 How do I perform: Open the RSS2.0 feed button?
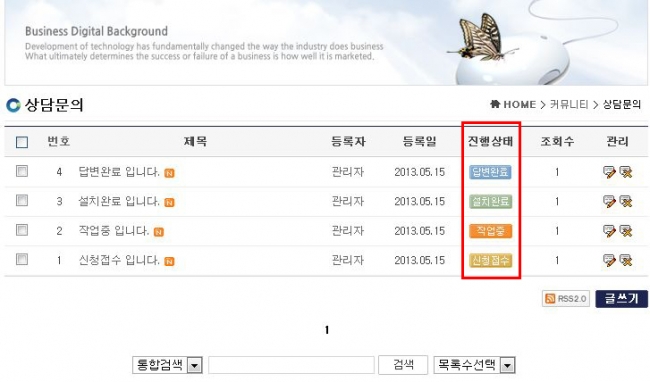pyautogui.click(x=566, y=299)
